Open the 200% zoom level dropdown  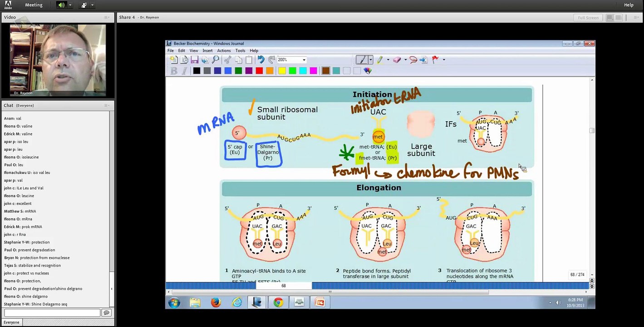304,59
